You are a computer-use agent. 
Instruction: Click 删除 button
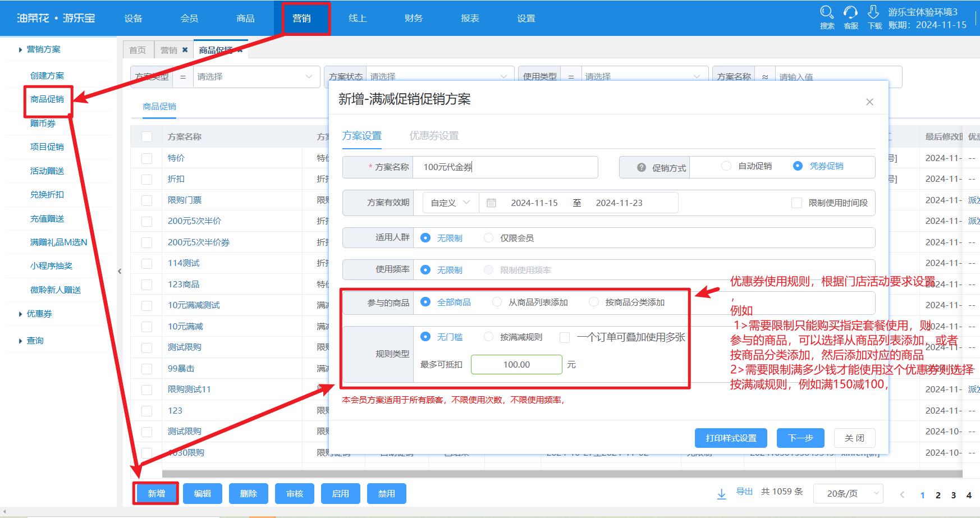tap(249, 493)
